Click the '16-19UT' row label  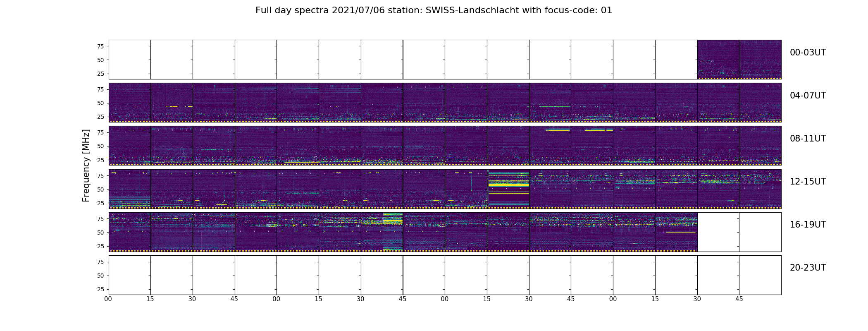(808, 225)
